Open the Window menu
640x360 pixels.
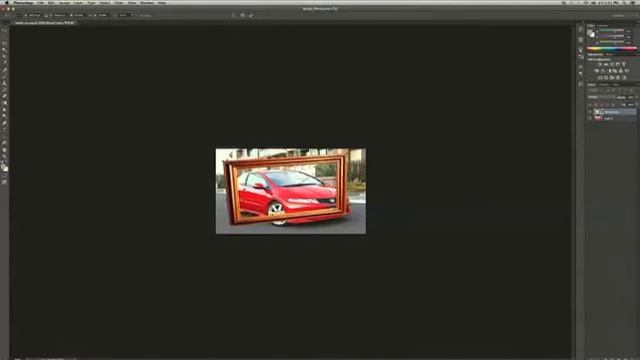coord(147,2)
